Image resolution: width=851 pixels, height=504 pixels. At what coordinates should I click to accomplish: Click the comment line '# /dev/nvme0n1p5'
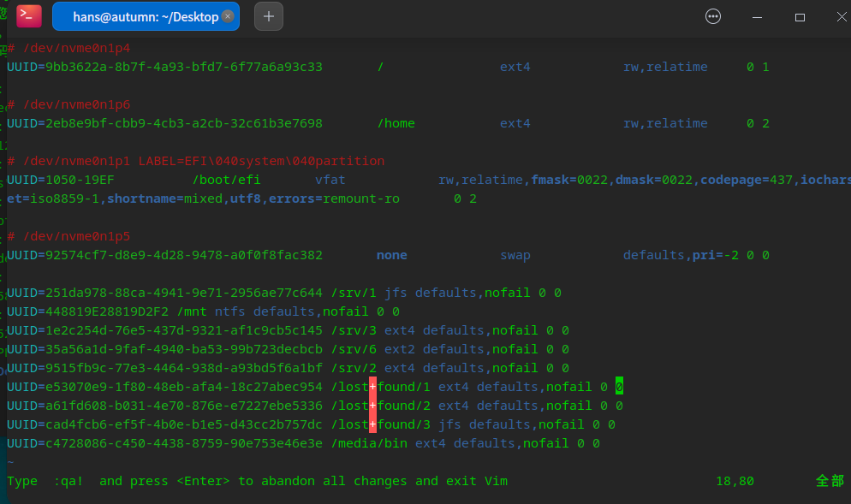(x=69, y=236)
